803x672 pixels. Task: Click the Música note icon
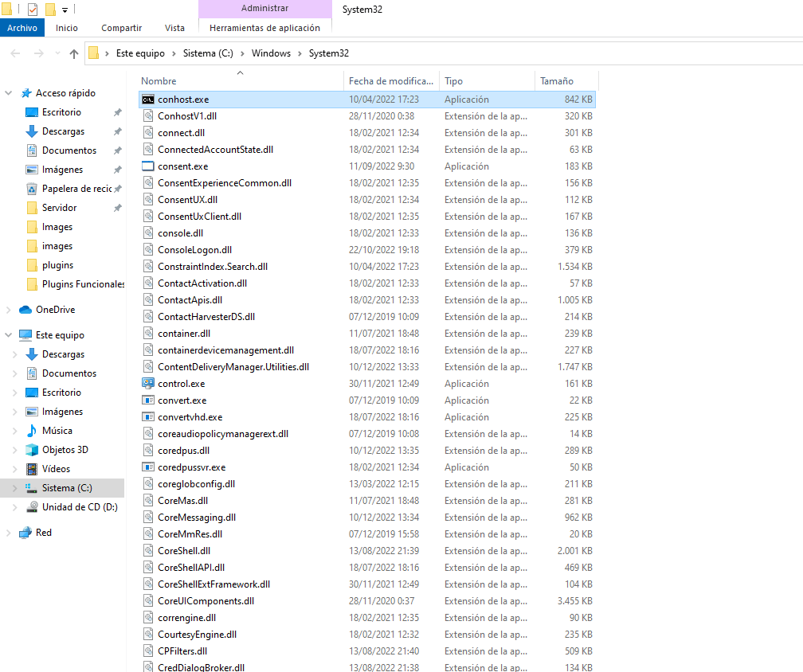32,431
